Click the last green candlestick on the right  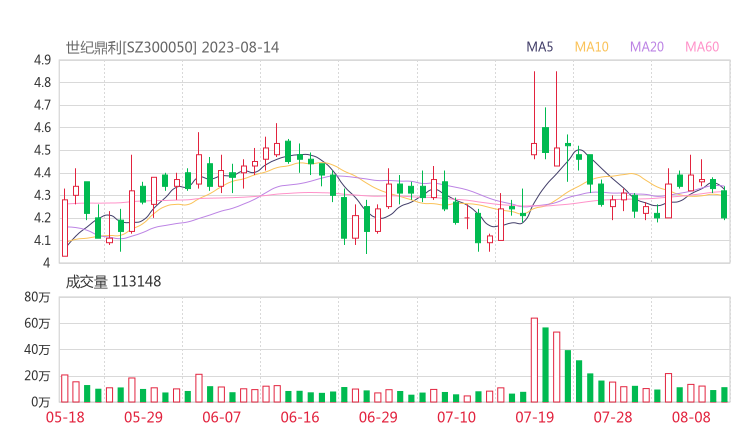pyautogui.click(x=724, y=204)
